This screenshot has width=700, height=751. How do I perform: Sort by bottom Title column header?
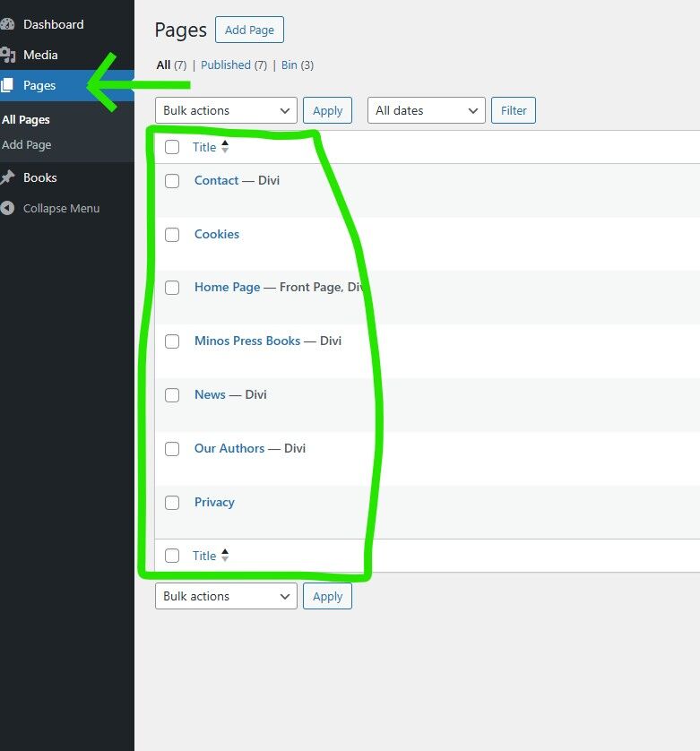coord(204,556)
